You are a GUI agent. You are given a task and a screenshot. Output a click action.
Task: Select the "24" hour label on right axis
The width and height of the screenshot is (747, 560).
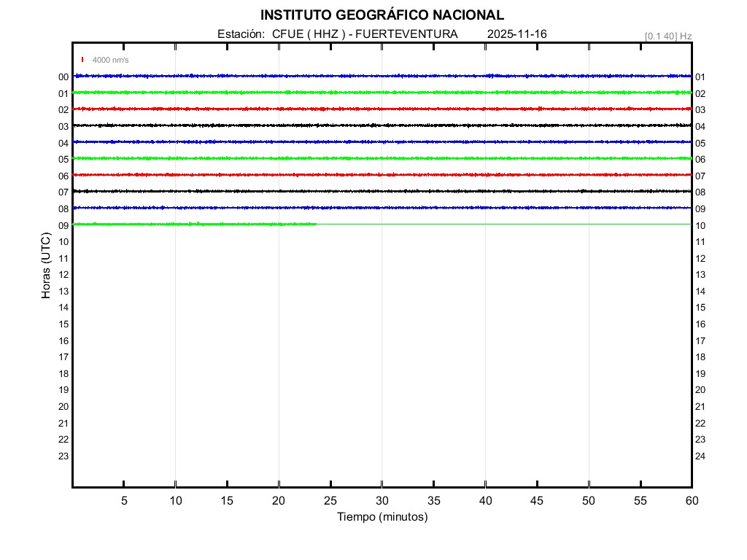pyautogui.click(x=700, y=456)
